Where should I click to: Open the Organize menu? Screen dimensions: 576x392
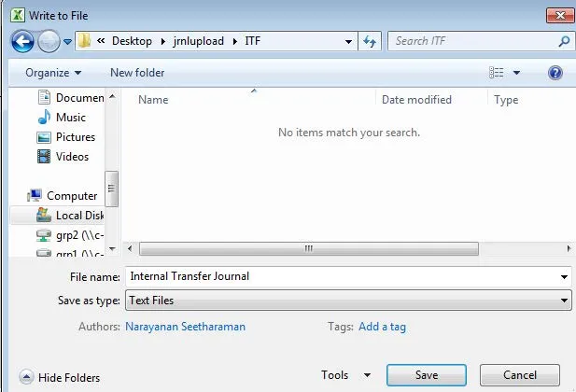[53, 73]
